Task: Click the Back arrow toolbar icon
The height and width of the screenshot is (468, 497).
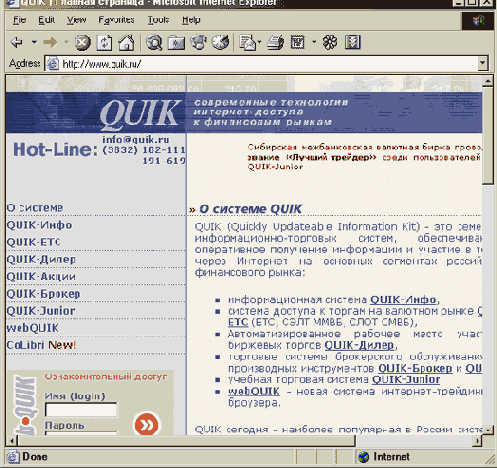Action: point(17,42)
